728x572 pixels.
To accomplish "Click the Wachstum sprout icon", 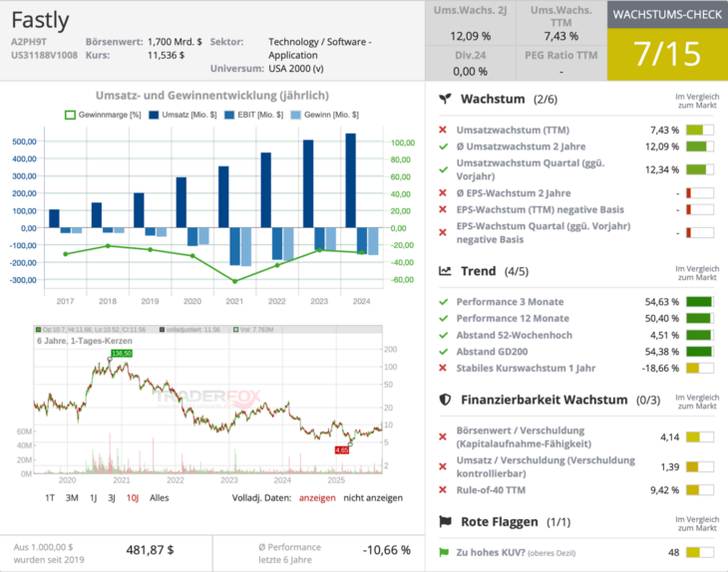I will [446, 100].
